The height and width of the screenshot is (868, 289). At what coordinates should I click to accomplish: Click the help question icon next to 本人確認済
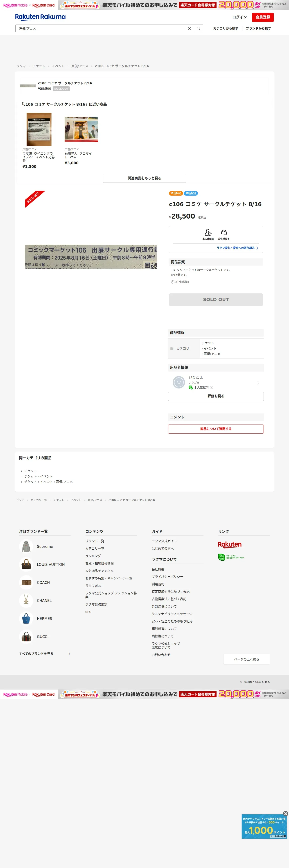[x=211, y=388]
